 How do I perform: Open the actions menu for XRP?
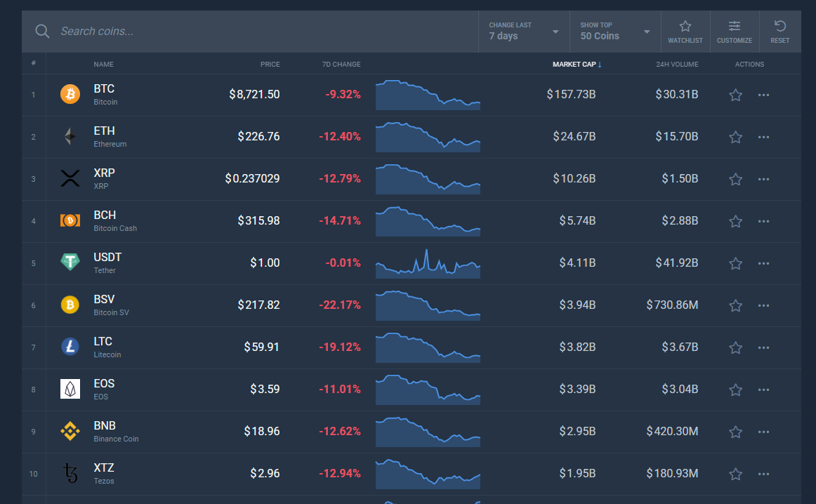(x=763, y=178)
